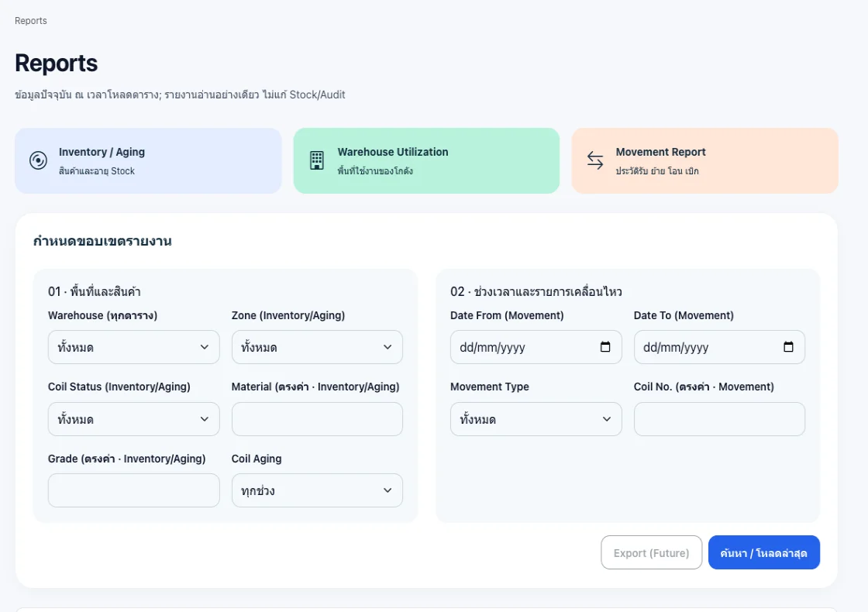Open calendar picker for Date From
The height and width of the screenshot is (612, 868).
tap(605, 347)
